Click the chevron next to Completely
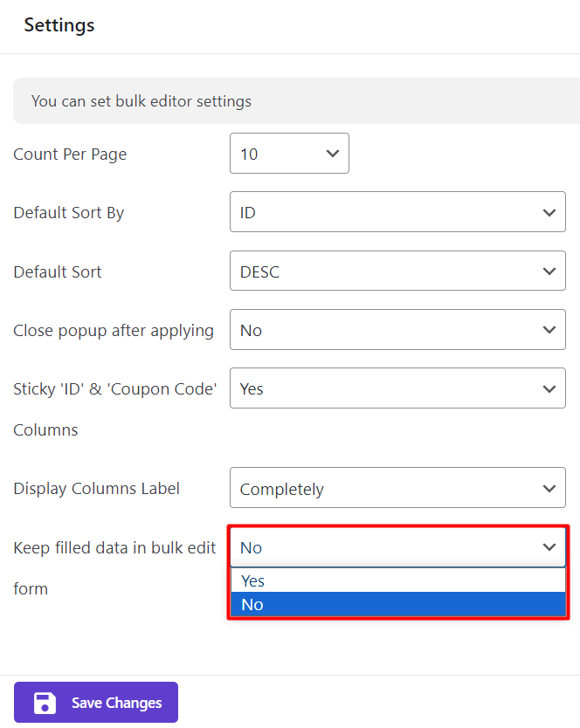 549,489
